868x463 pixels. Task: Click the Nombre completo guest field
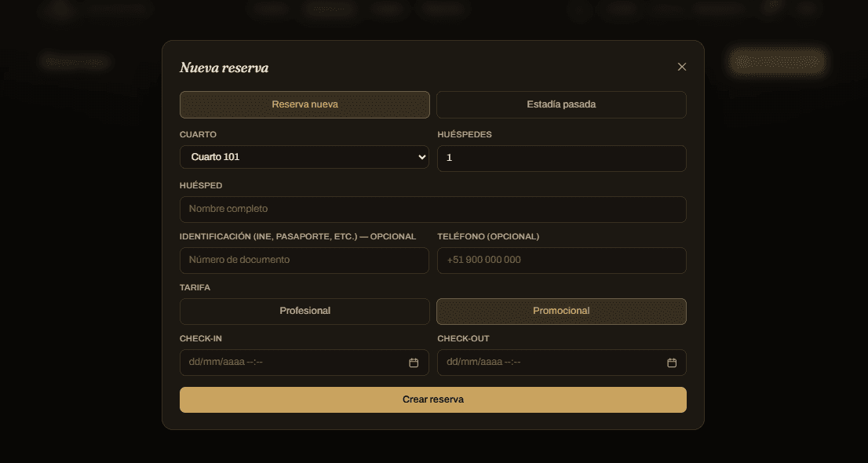coord(433,210)
